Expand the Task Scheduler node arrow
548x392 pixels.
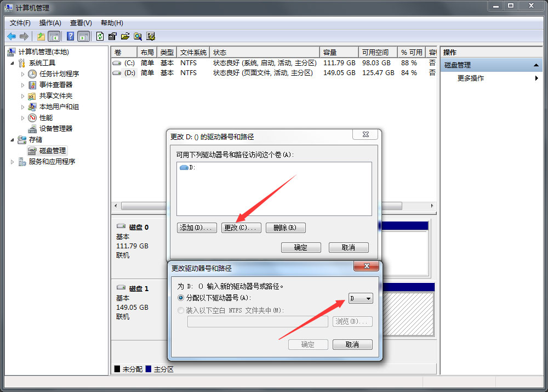coord(22,74)
